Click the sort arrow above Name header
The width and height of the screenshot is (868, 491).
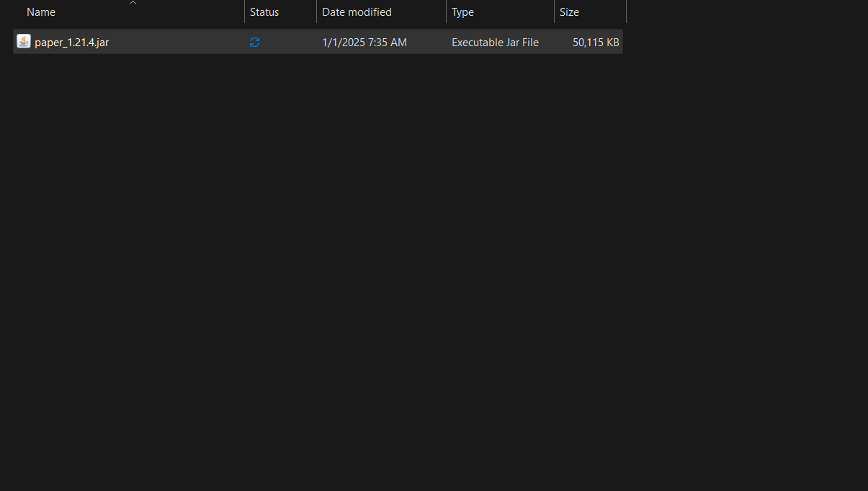[x=133, y=3]
